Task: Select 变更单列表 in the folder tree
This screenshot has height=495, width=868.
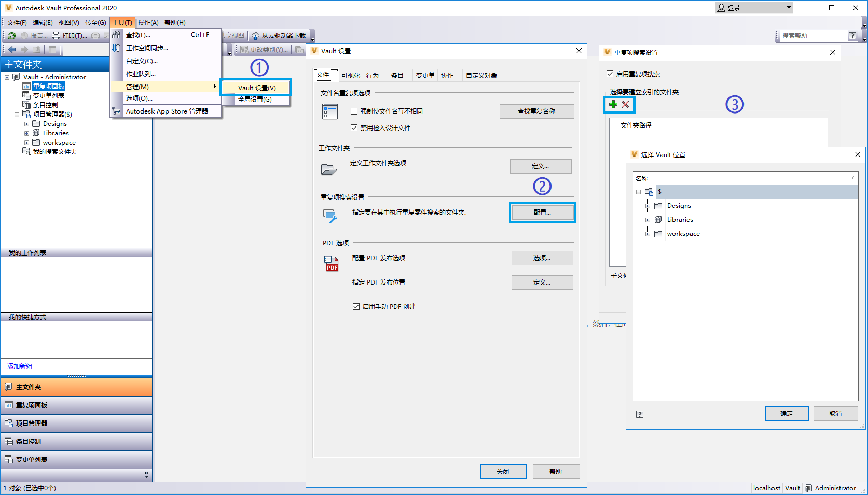Action: pos(49,96)
